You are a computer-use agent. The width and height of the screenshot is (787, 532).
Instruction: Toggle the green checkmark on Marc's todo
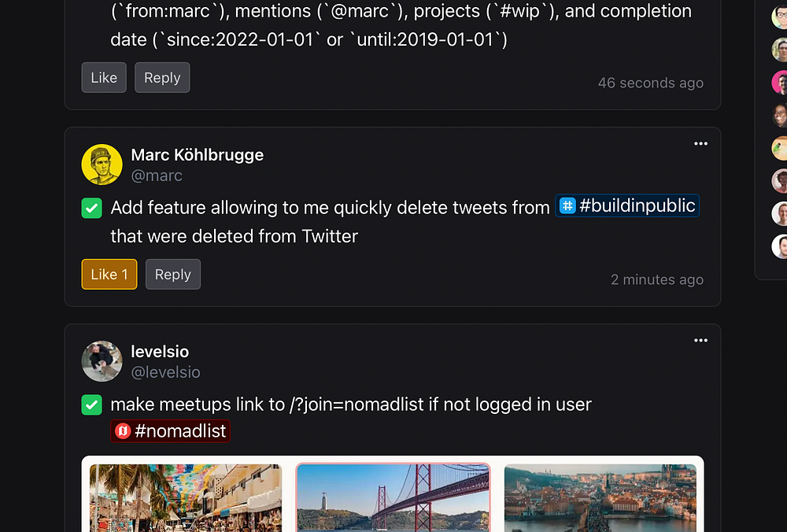[x=92, y=209]
